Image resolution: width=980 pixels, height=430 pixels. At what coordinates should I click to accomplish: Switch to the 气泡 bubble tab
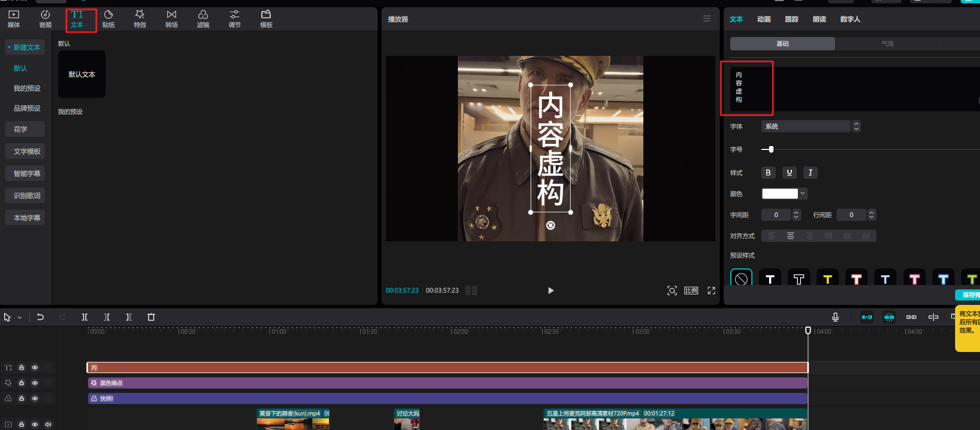pos(887,44)
